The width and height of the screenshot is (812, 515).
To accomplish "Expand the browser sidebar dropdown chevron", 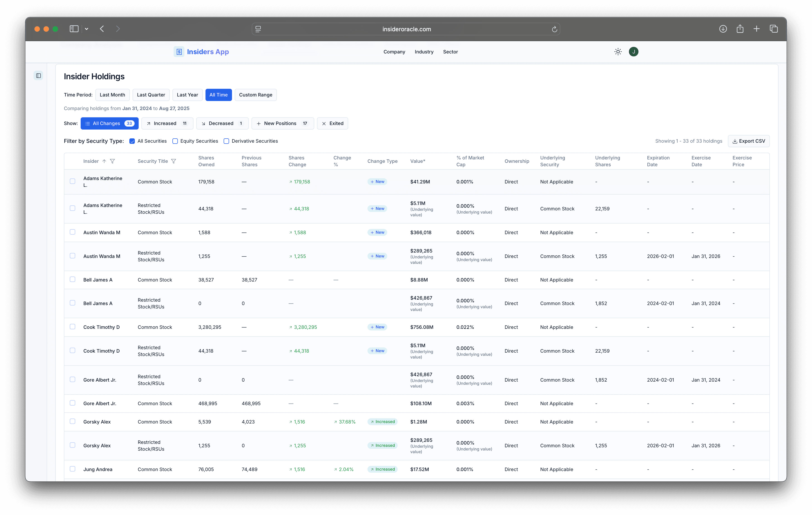I will click(x=87, y=29).
